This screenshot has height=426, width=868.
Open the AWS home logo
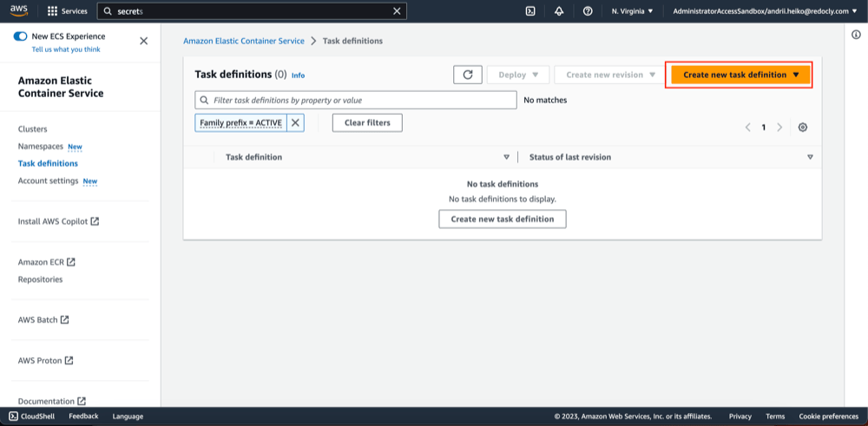(x=19, y=10)
